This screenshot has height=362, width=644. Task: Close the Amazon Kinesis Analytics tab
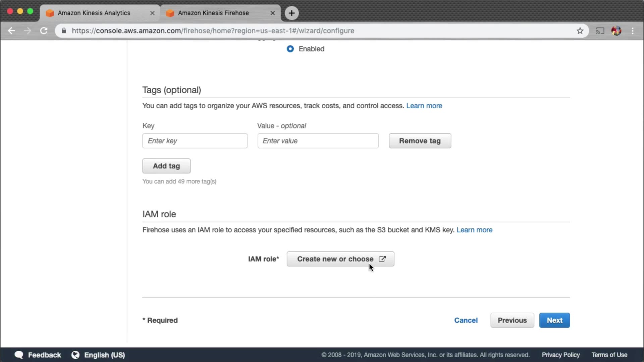pos(152,13)
